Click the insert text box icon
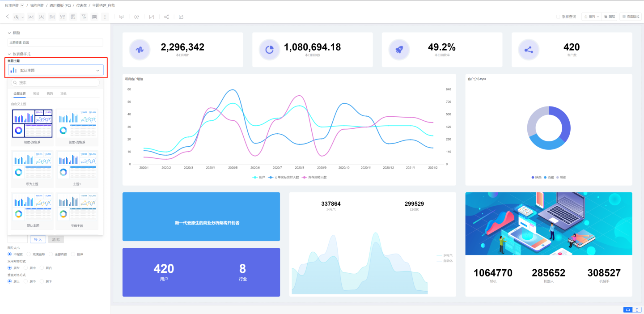The height and width of the screenshot is (314, 644). pyautogui.click(x=41, y=17)
